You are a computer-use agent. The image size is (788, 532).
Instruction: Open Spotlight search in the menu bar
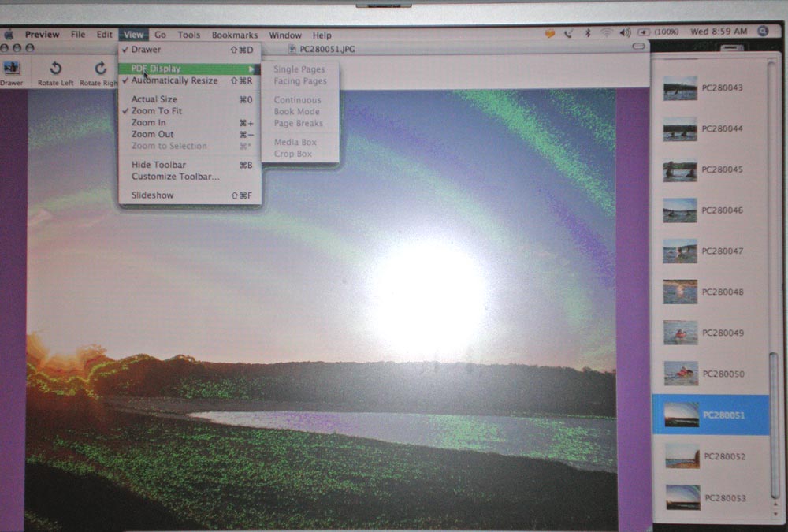pyautogui.click(x=763, y=32)
